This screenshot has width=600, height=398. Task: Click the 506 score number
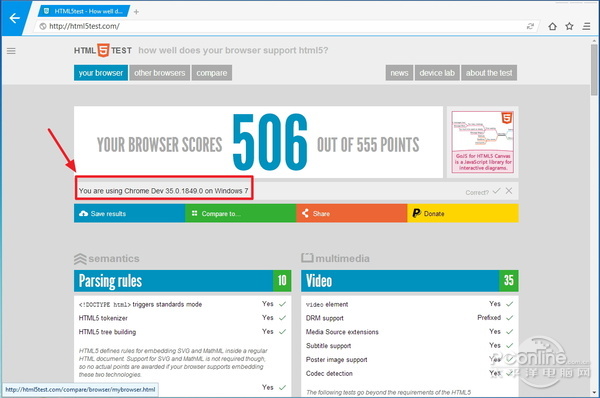coord(270,142)
